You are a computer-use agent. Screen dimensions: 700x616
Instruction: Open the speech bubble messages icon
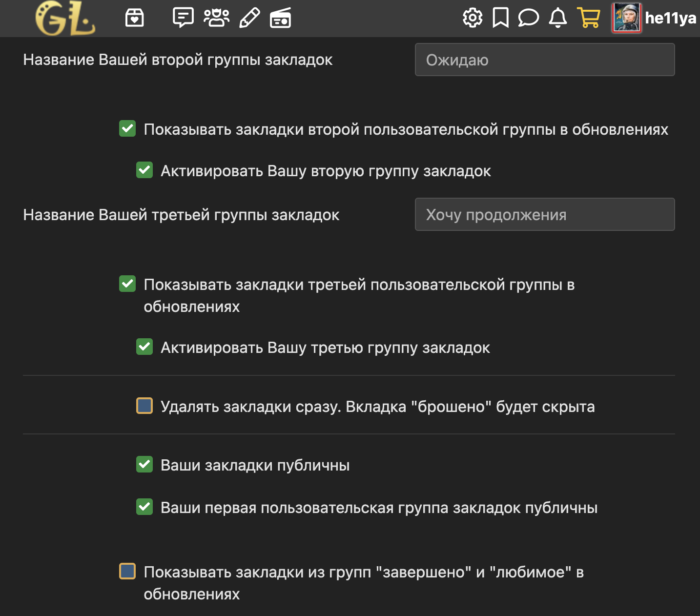528,19
